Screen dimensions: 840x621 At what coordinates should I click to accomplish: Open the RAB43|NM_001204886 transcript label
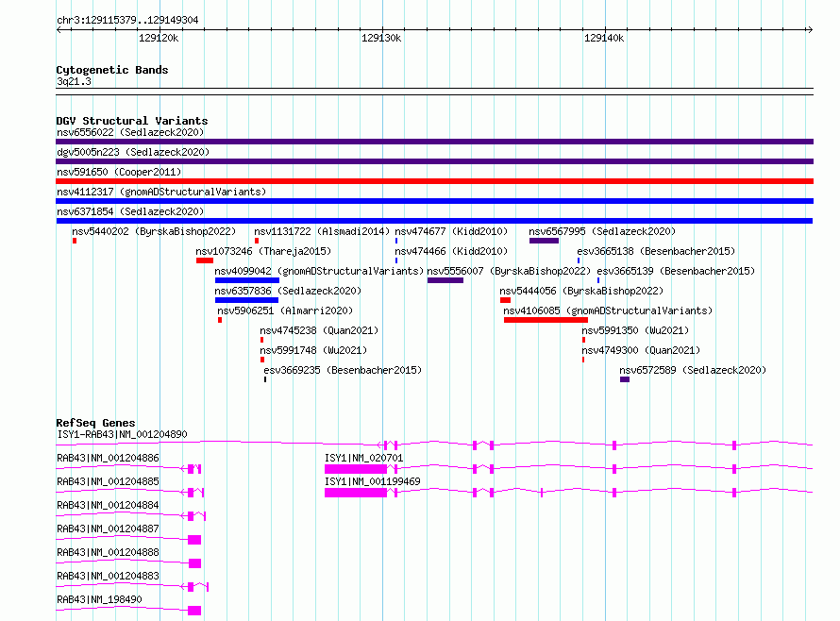[x=108, y=458]
